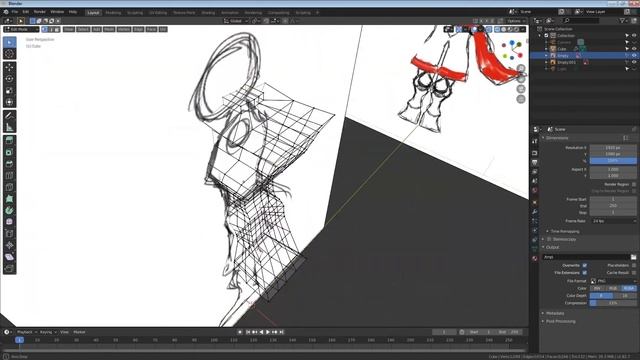Image resolution: width=640 pixels, height=360 pixels.
Task: Toggle visibility eye of Cube row
Action: click(x=634, y=49)
